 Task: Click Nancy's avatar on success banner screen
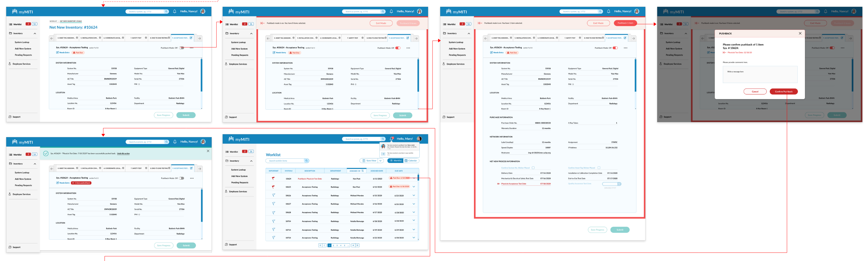[203, 142]
